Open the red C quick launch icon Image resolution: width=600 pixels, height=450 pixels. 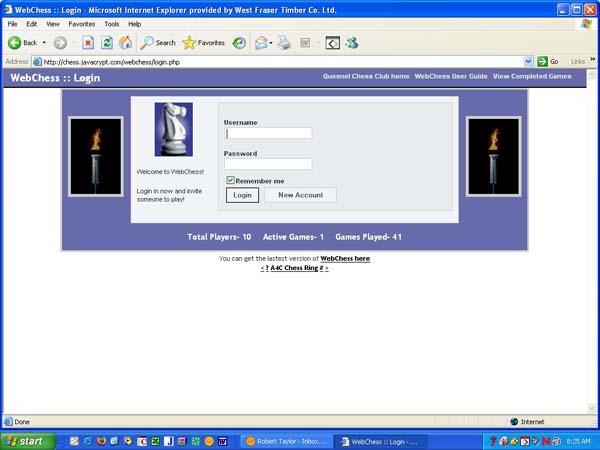[x=142, y=441]
